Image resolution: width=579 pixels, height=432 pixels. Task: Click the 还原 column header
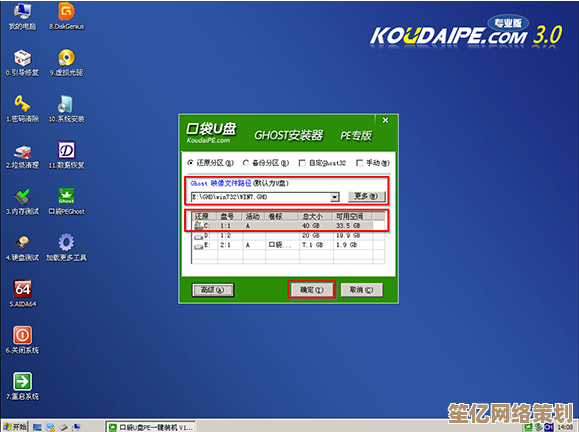click(205, 216)
